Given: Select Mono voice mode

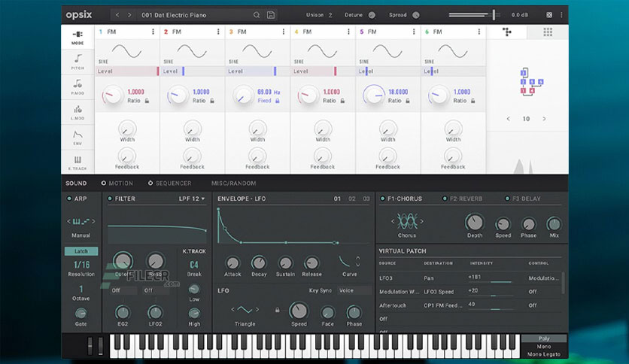Looking at the screenshot, I should pyautogui.click(x=544, y=347).
